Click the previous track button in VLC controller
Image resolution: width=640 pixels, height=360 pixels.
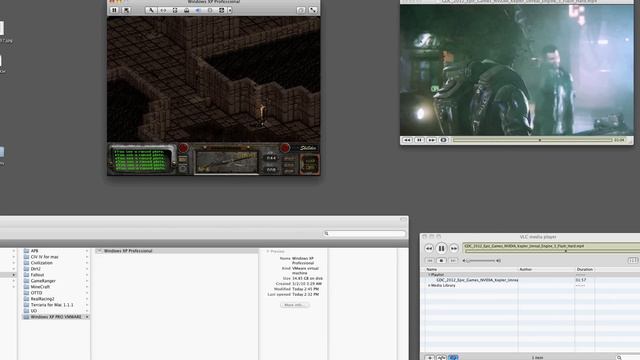tap(429, 260)
